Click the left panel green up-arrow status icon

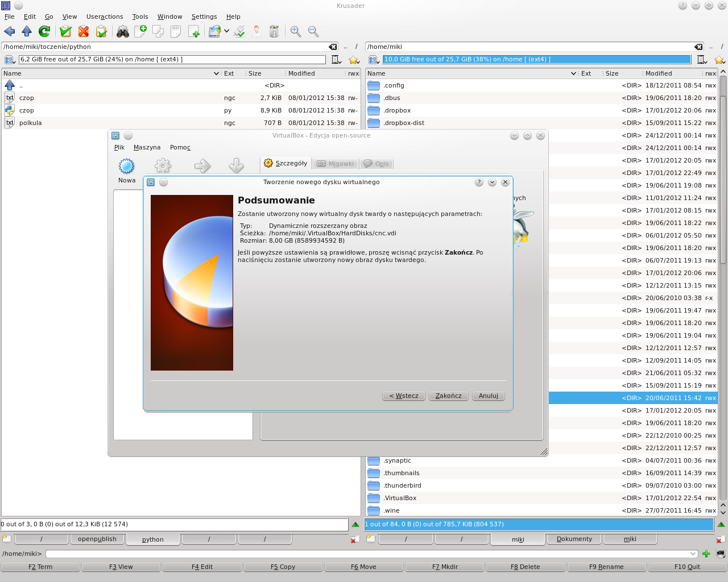(x=355, y=525)
